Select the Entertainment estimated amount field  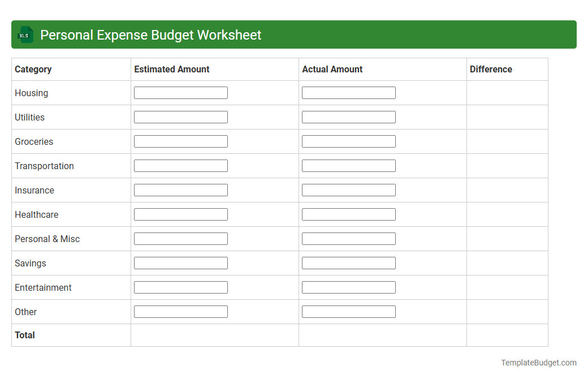(180, 287)
